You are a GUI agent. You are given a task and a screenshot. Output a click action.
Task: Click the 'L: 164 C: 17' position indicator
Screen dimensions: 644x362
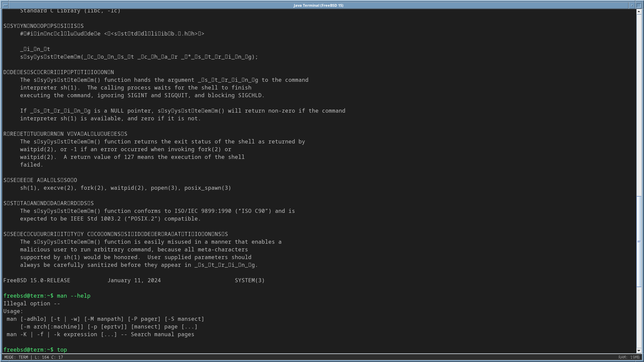click(49, 357)
